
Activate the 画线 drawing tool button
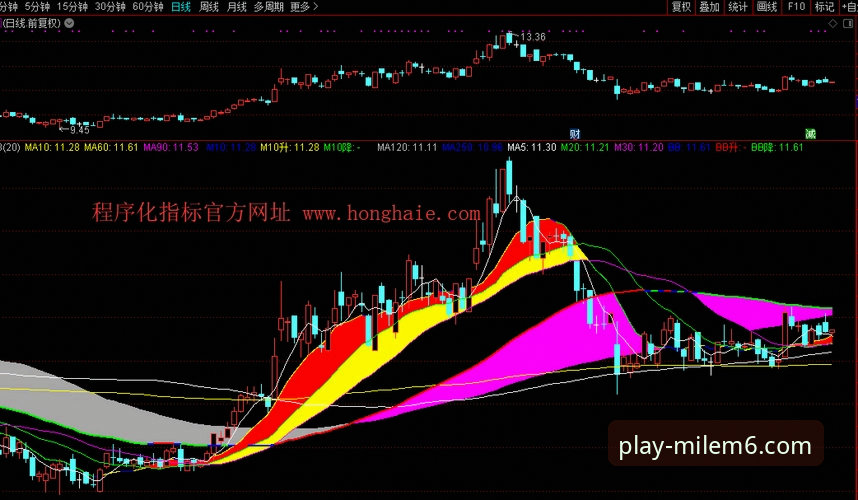tap(767, 7)
